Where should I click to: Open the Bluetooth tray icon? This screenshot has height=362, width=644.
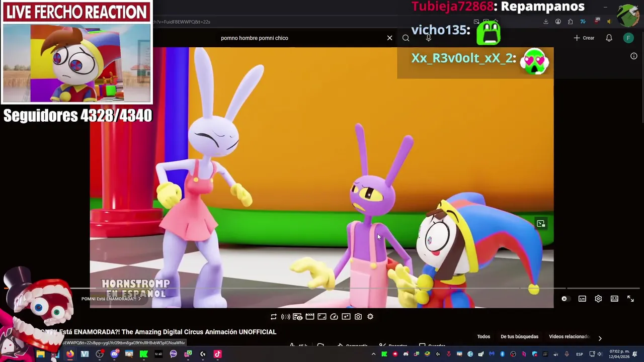pyautogui.click(x=502, y=354)
